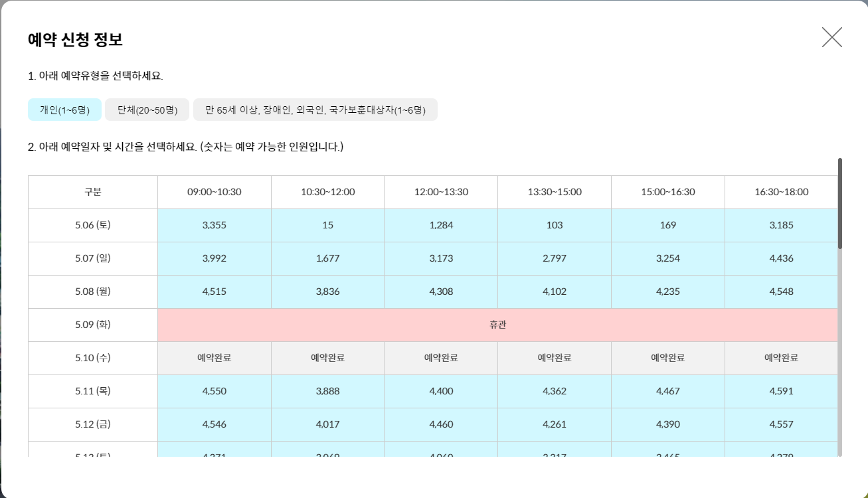Click the 예약완료 cell under 09:00~10:30

point(214,357)
